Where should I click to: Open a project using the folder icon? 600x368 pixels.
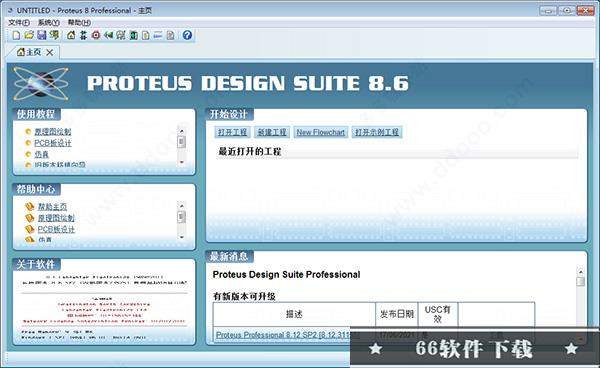(x=29, y=35)
